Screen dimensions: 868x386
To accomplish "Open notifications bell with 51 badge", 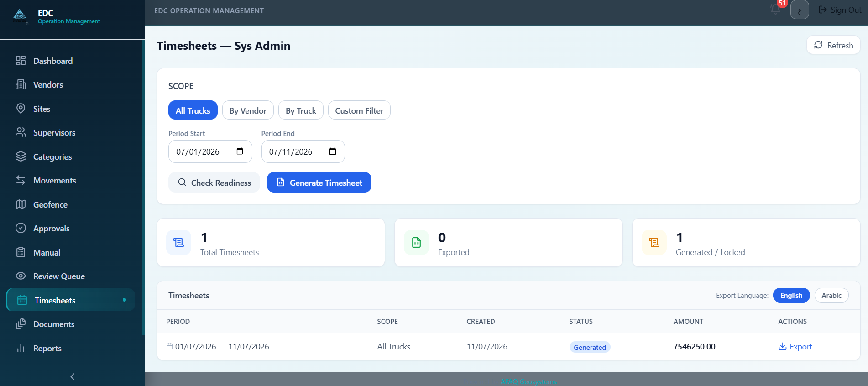I will pos(776,9).
